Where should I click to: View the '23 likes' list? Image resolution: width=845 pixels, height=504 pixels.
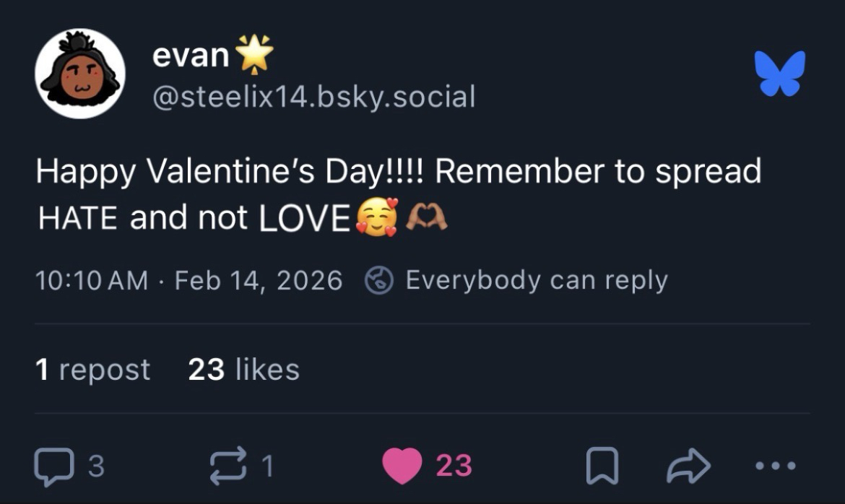(x=244, y=370)
